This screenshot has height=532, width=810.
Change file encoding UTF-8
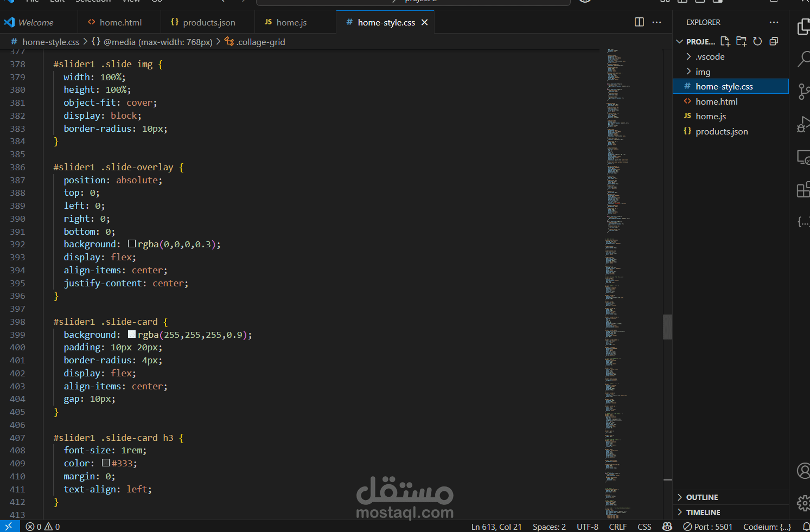pos(588,527)
